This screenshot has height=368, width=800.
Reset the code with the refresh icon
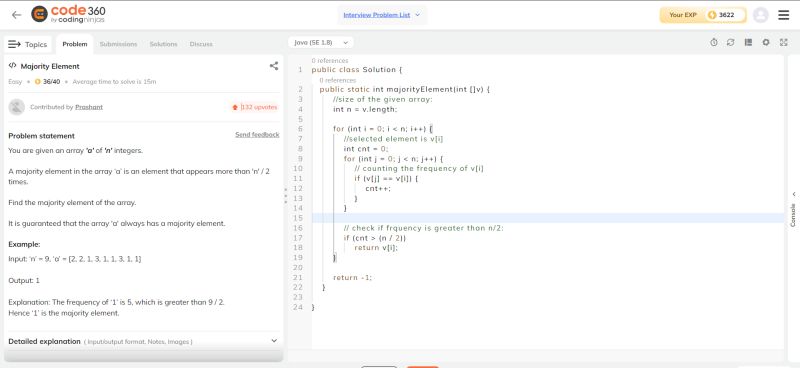click(731, 42)
